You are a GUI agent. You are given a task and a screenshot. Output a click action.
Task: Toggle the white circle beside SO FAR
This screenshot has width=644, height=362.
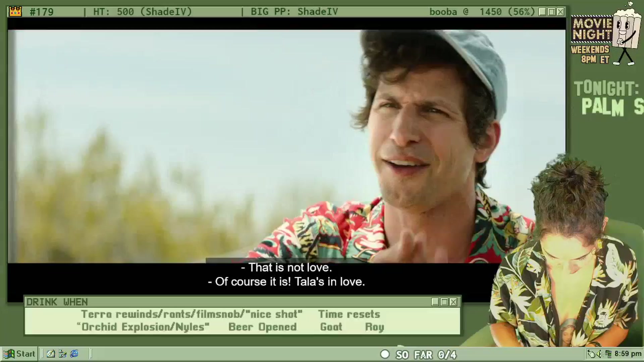[x=385, y=354]
